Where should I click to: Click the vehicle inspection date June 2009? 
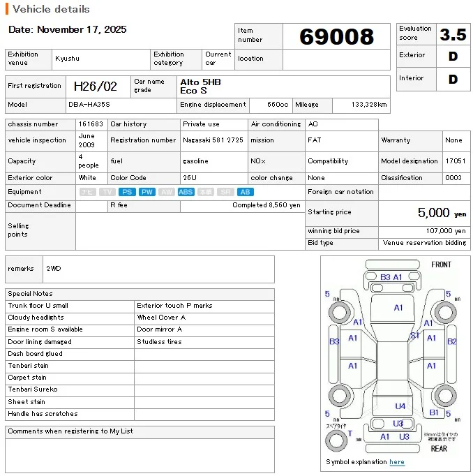coord(87,140)
